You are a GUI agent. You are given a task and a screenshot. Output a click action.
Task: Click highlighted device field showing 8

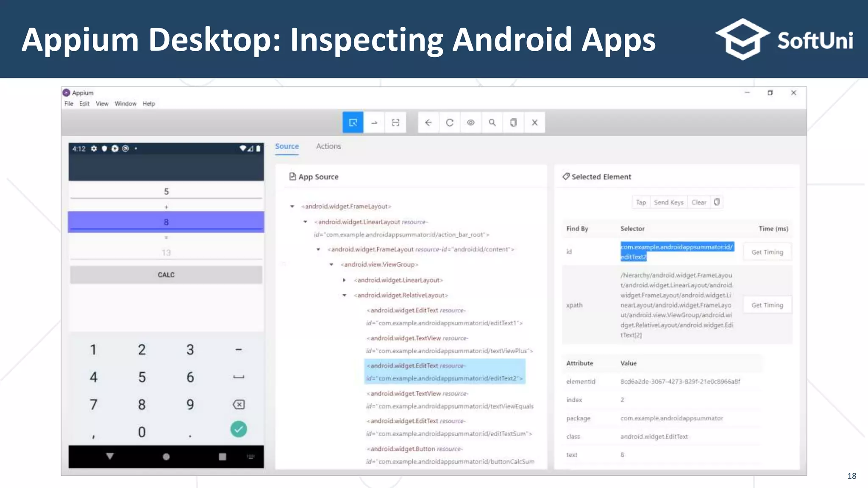point(166,222)
